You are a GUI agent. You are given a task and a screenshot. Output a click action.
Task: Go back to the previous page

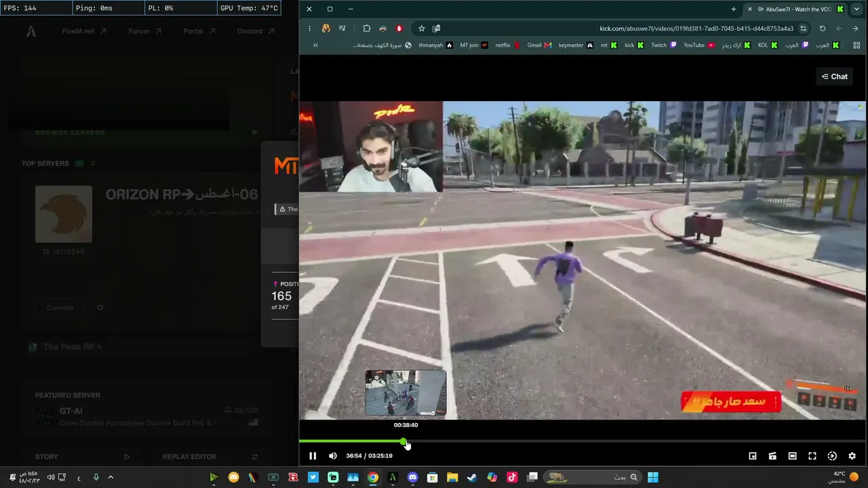click(855, 28)
